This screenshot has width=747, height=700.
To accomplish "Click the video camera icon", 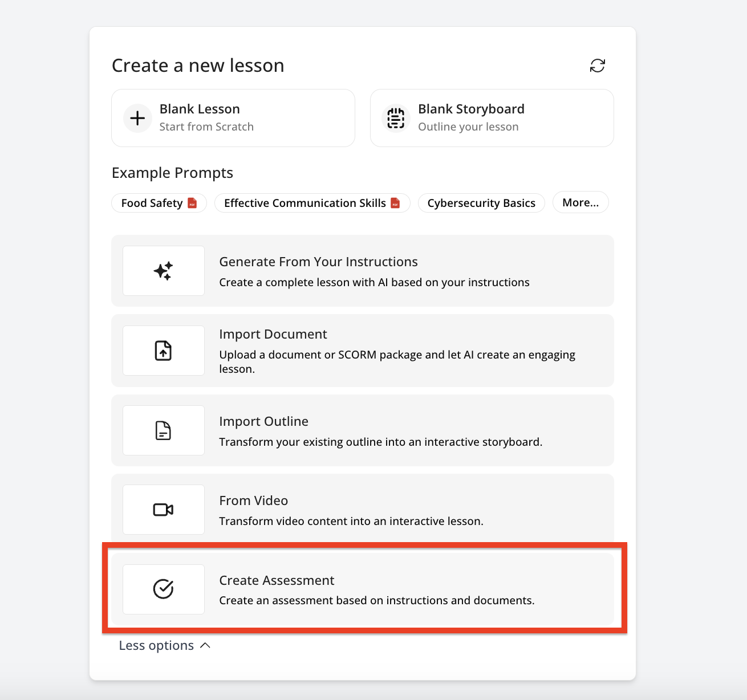I will coord(164,510).
